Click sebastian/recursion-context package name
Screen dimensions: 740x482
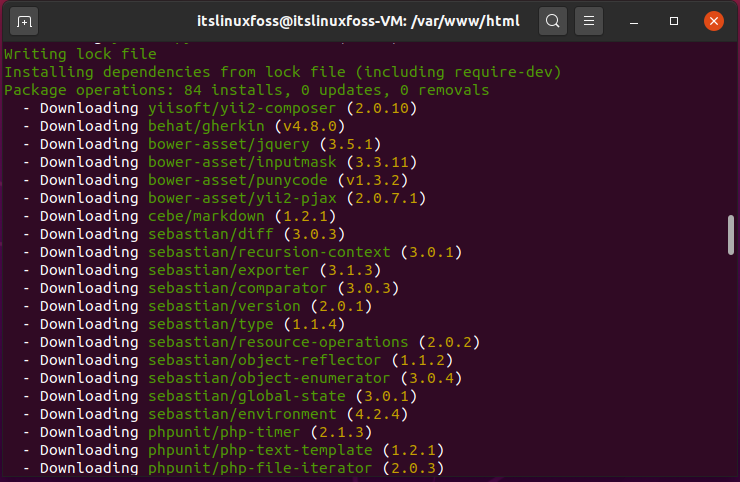click(x=269, y=252)
